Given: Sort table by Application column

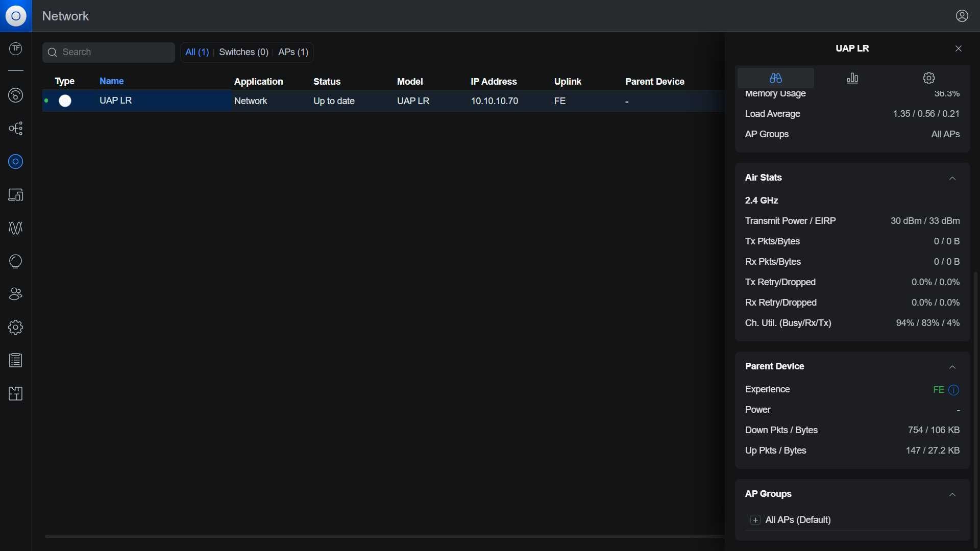Looking at the screenshot, I should tap(258, 82).
